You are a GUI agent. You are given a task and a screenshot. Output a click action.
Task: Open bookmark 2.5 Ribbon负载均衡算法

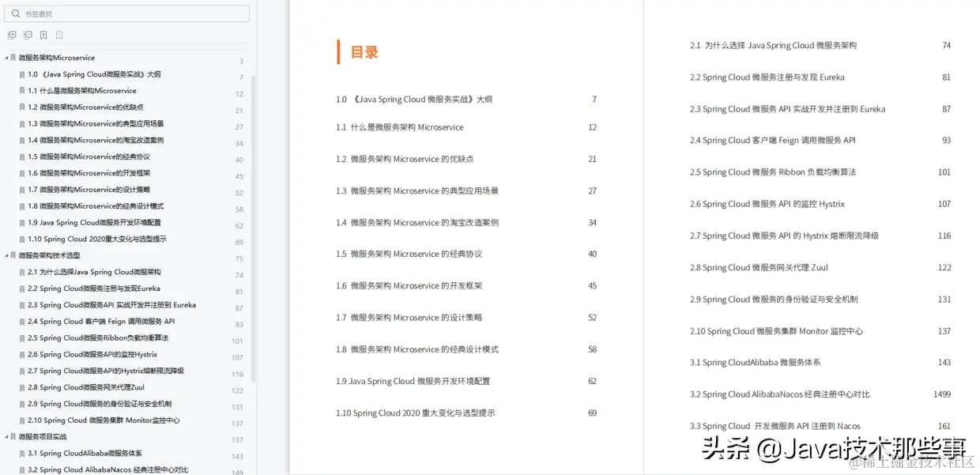98,338
